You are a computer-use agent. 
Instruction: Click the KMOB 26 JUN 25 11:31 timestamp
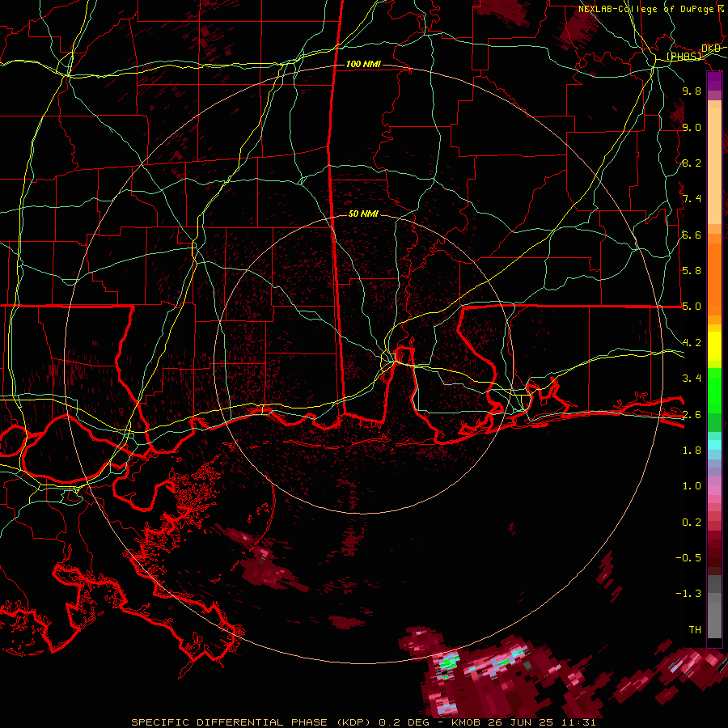[523, 722]
